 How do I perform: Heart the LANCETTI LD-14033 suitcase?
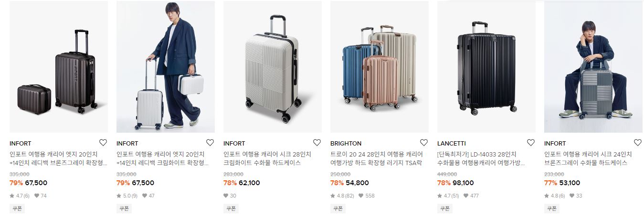(531, 143)
